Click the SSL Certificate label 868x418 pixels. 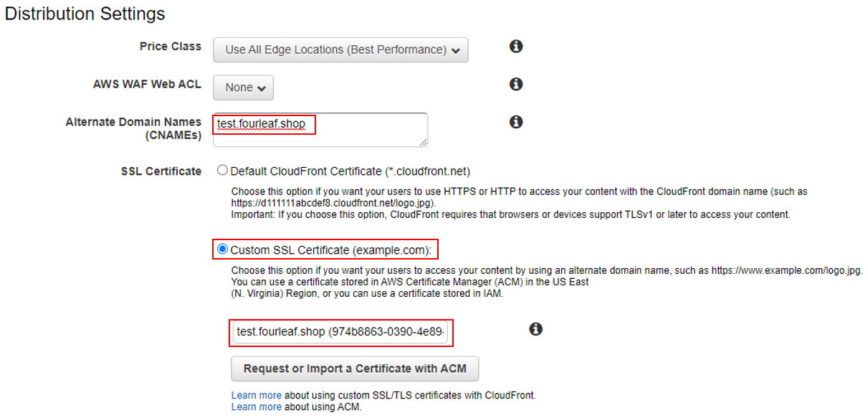coord(162,171)
